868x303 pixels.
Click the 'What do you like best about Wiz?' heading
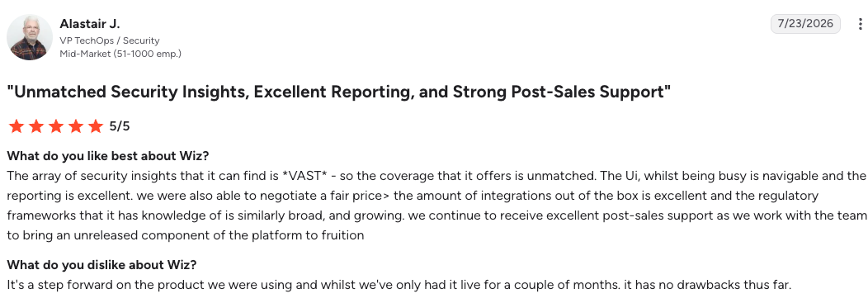tap(107, 155)
